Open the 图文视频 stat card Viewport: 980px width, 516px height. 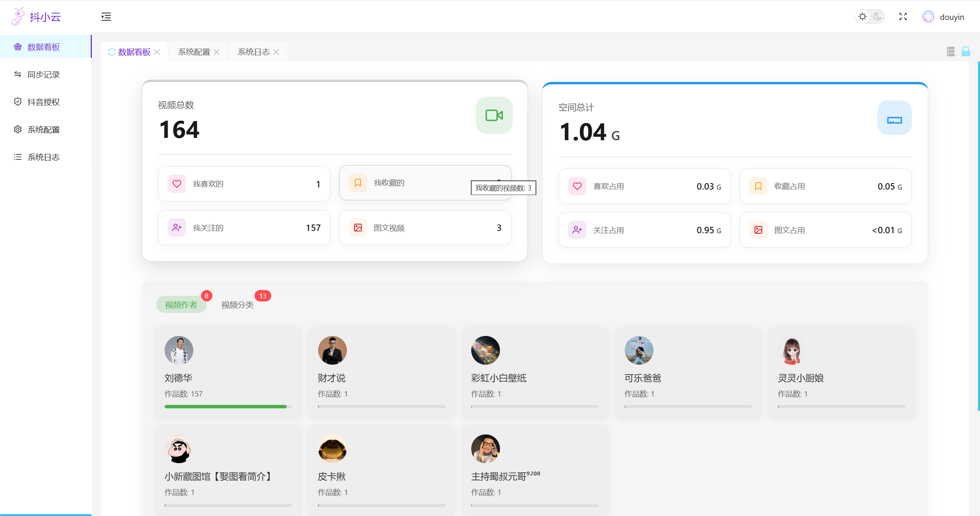coord(425,228)
